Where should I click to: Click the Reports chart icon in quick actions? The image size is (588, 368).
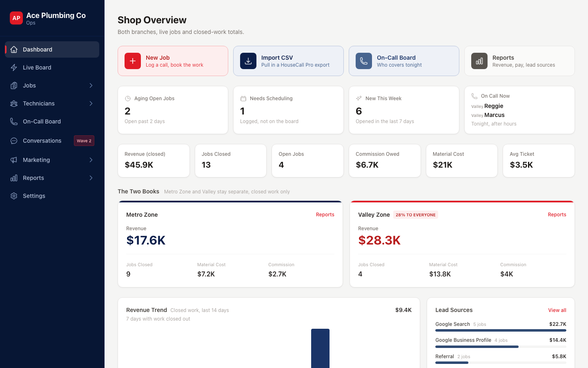pyautogui.click(x=479, y=61)
